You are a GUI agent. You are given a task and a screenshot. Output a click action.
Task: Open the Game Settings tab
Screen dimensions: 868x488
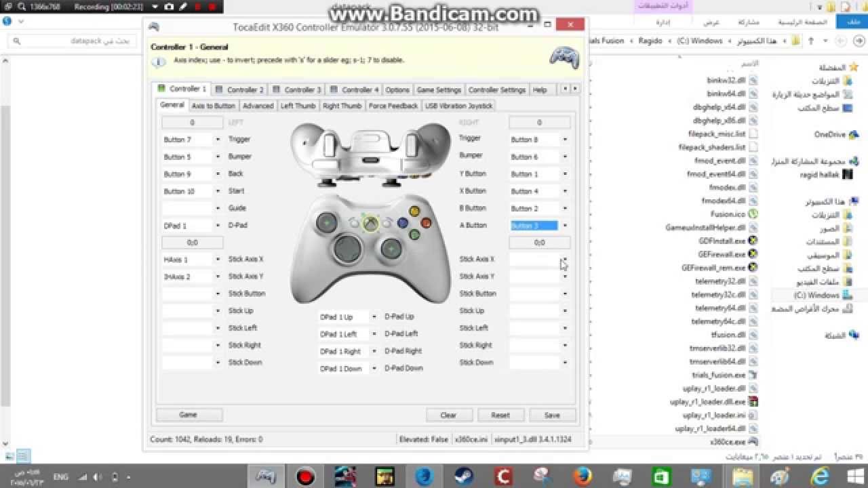click(x=439, y=89)
